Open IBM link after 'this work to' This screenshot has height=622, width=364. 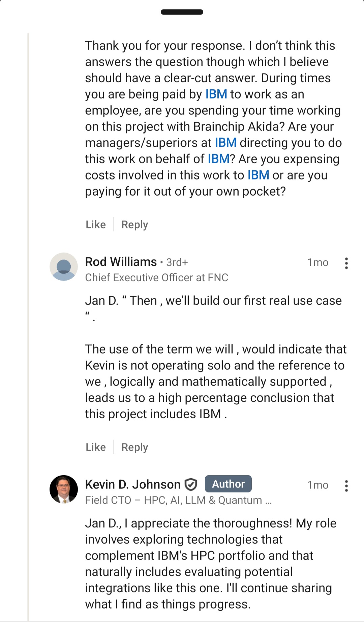(x=258, y=175)
